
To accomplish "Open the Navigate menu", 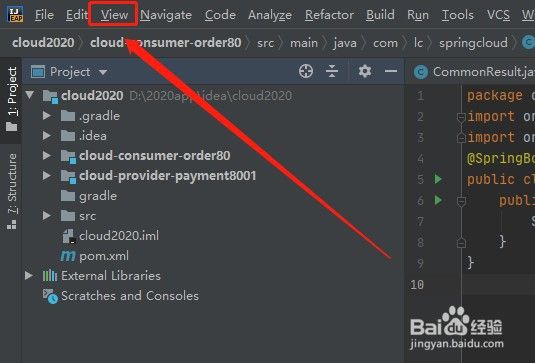I will 166,15.
